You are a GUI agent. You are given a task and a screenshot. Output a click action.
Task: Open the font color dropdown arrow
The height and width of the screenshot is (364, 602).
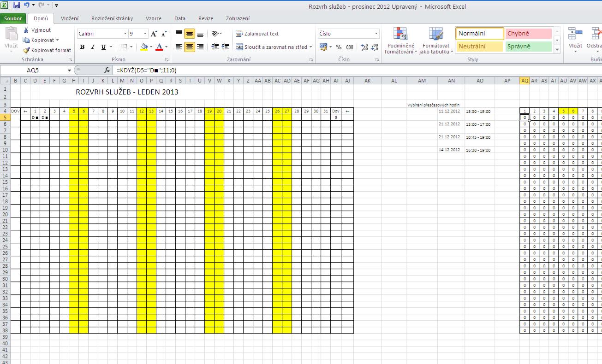(x=166, y=47)
